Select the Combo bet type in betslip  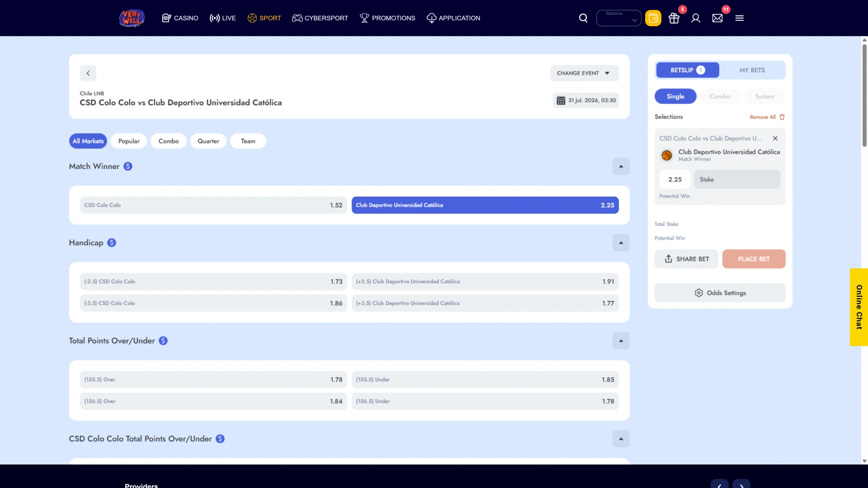720,96
